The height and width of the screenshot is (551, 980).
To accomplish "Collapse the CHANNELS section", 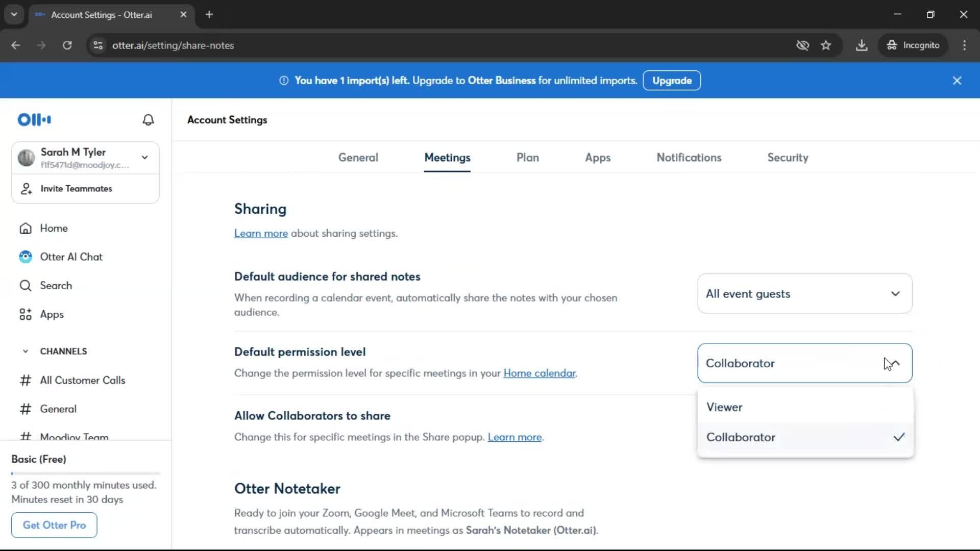I will [26, 352].
